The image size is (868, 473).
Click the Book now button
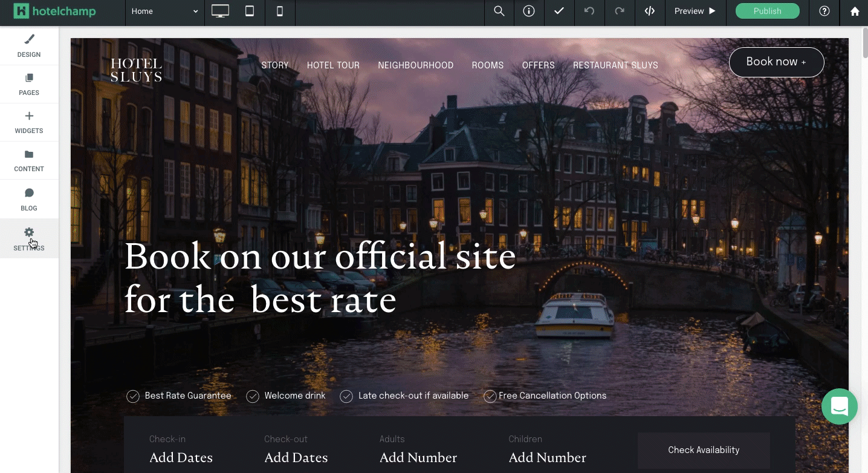(x=776, y=62)
